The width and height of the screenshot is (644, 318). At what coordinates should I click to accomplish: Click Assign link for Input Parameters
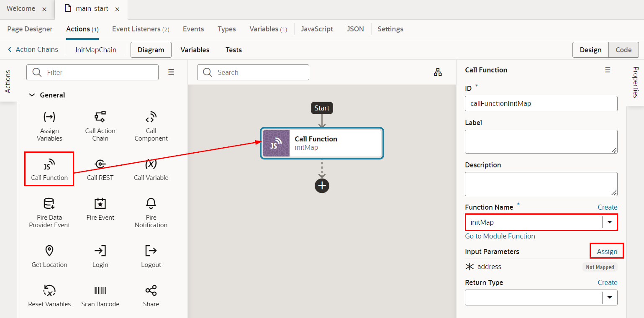607,251
